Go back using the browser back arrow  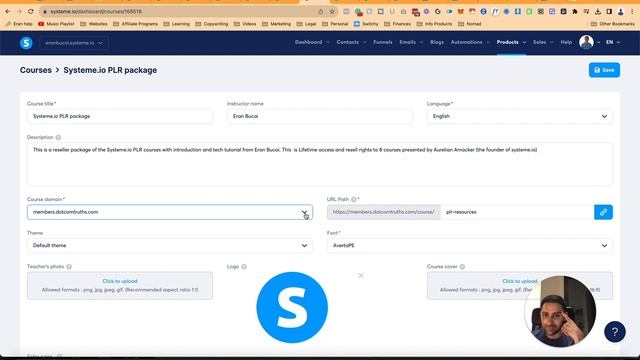(8, 11)
